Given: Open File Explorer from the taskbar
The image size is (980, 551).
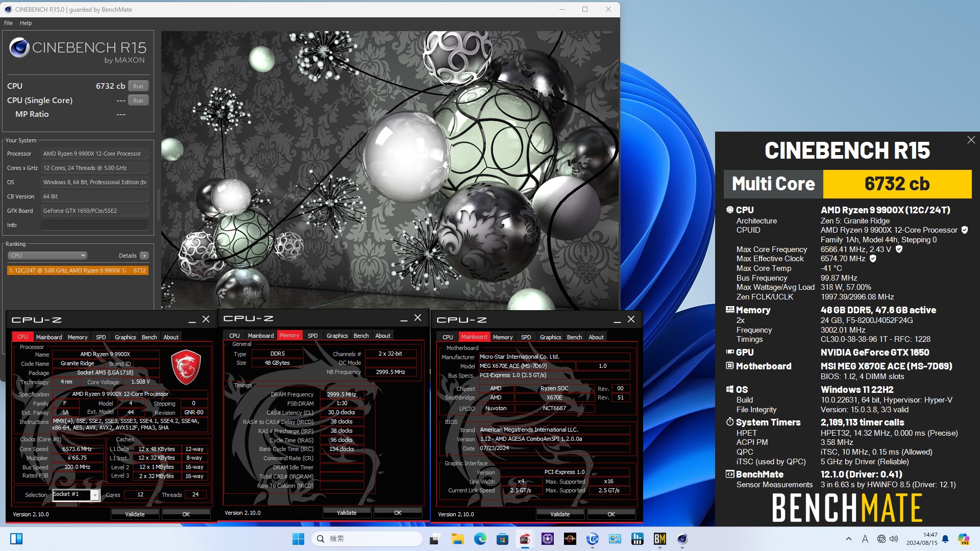Looking at the screenshot, I should [x=457, y=539].
